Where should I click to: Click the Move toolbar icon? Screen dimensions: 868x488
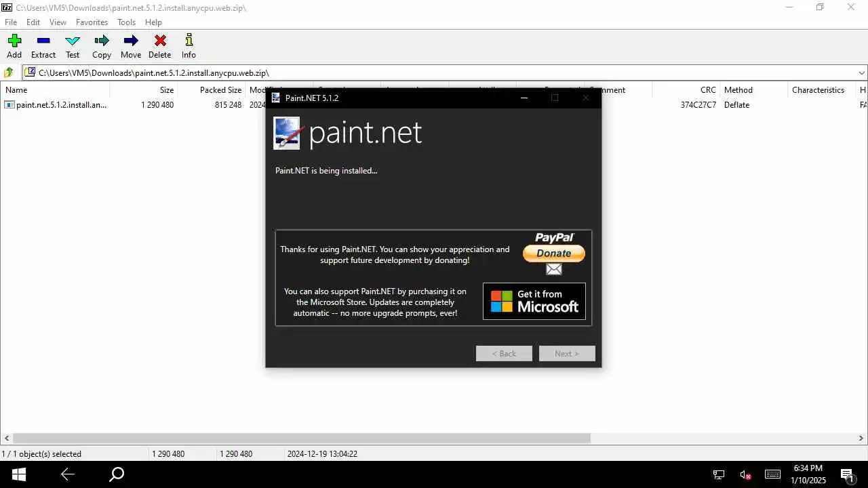coord(131,47)
